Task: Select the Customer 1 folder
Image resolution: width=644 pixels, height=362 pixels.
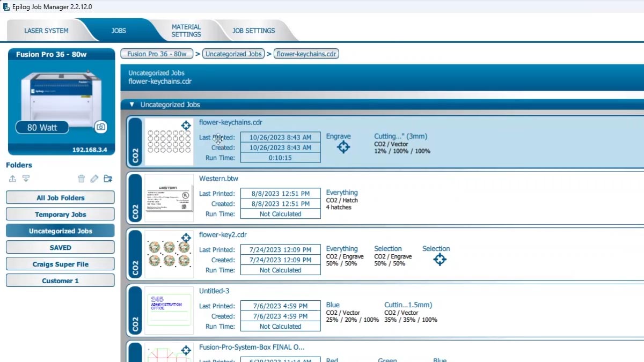Action: pos(60,281)
